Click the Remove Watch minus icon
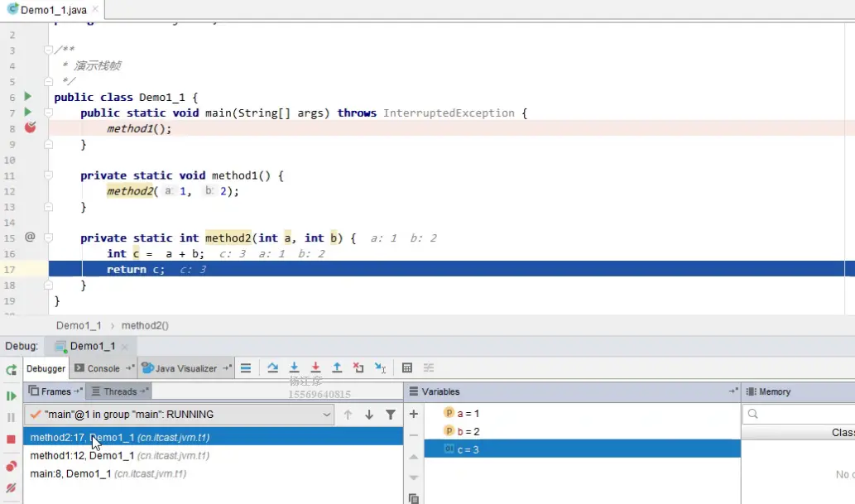Image resolution: width=855 pixels, height=504 pixels. [x=413, y=435]
